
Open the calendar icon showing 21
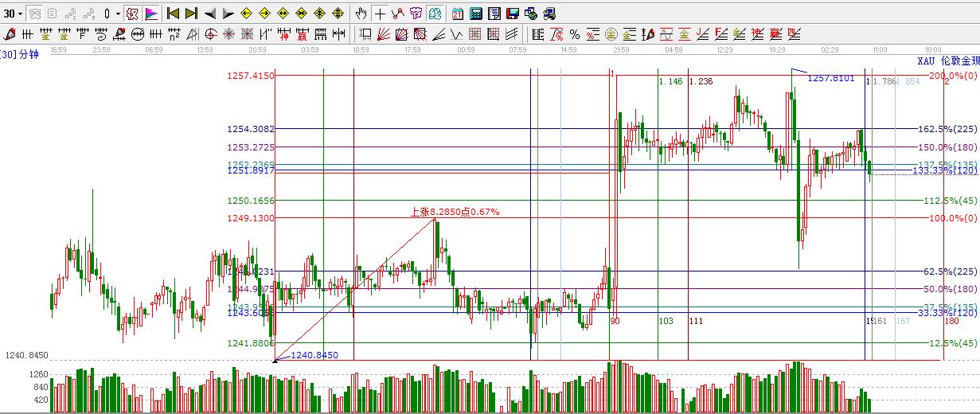458,14
